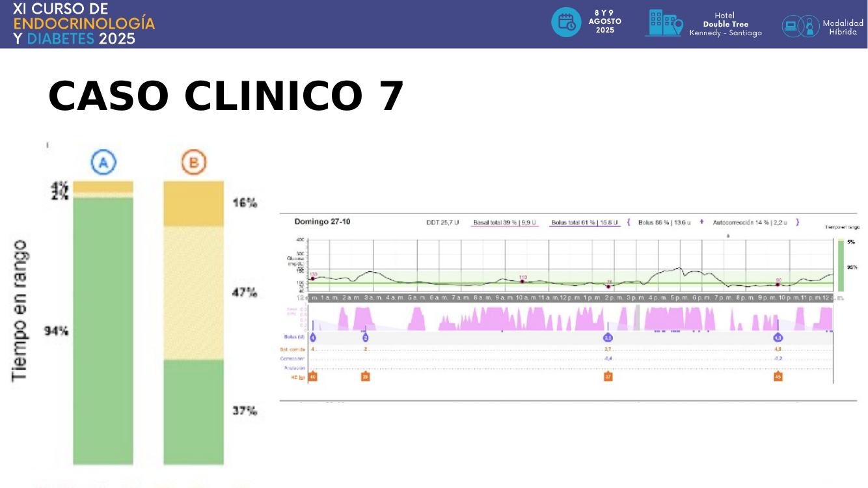Click the "Bolus total 61 %" label

(585, 223)
